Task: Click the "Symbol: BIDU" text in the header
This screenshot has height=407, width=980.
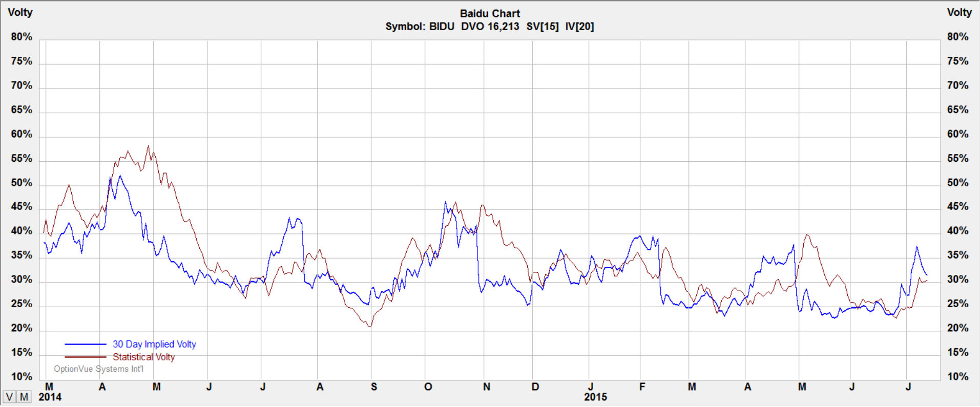Action: pos(420,27)
